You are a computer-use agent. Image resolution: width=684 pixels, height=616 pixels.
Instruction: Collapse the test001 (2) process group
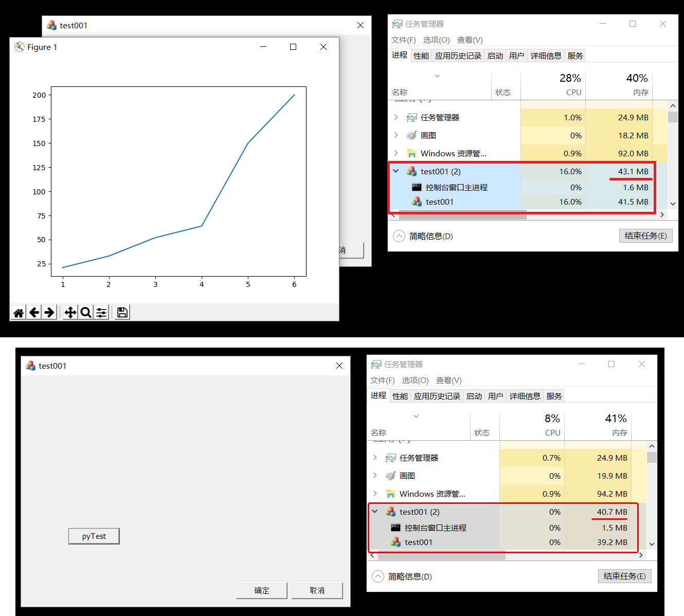(395, 171)
